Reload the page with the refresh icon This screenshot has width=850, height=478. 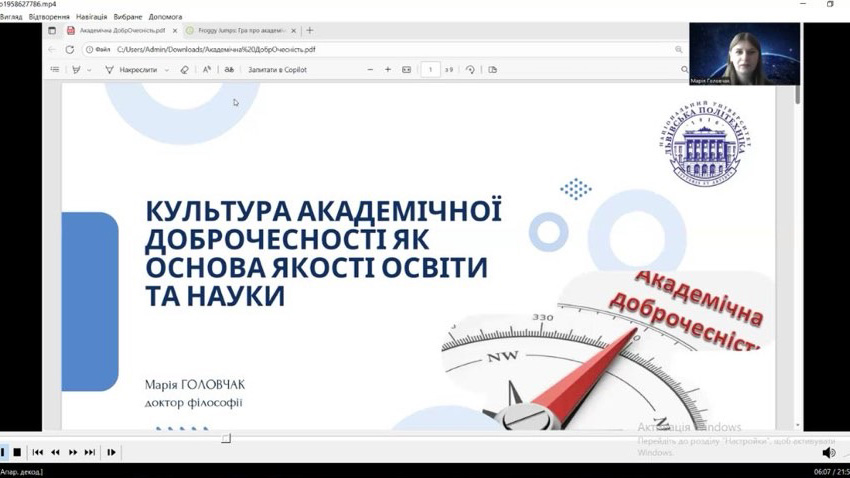[x=69, y=49]
